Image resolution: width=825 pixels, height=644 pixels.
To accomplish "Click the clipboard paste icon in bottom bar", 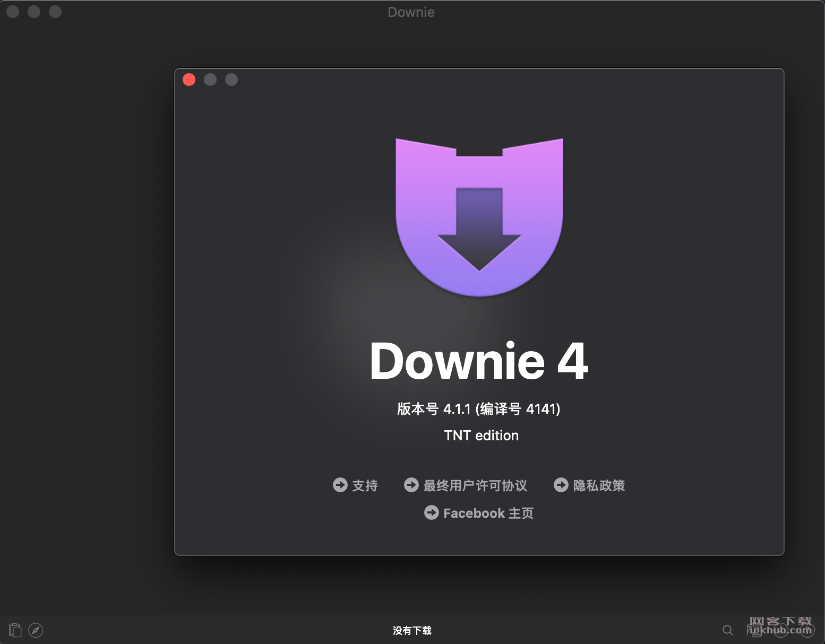I will 15,630.
